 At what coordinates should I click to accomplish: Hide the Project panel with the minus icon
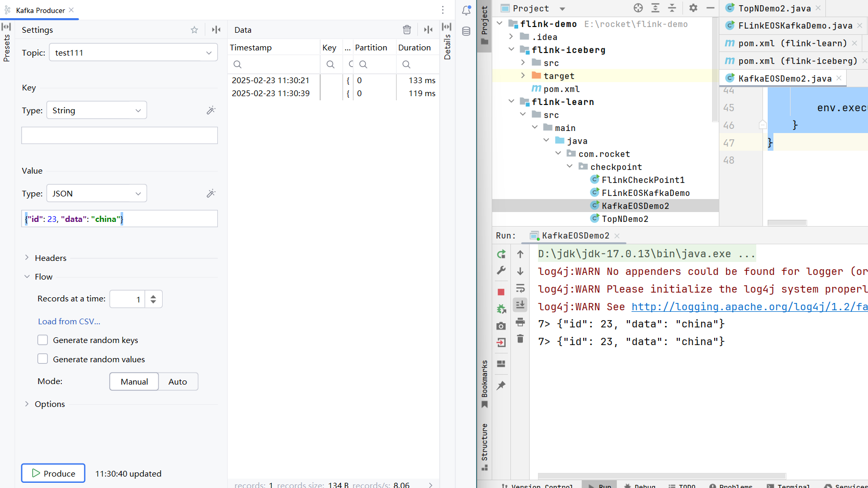pyautogui.click(x=710, y=8)
